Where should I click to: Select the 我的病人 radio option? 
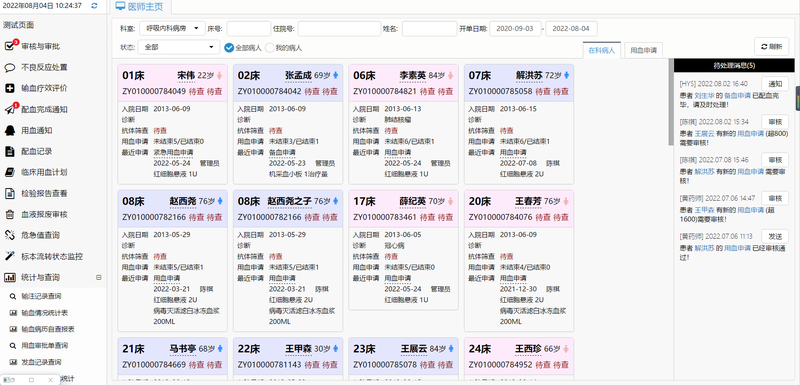pyautogui.click(x=269, y=48)
